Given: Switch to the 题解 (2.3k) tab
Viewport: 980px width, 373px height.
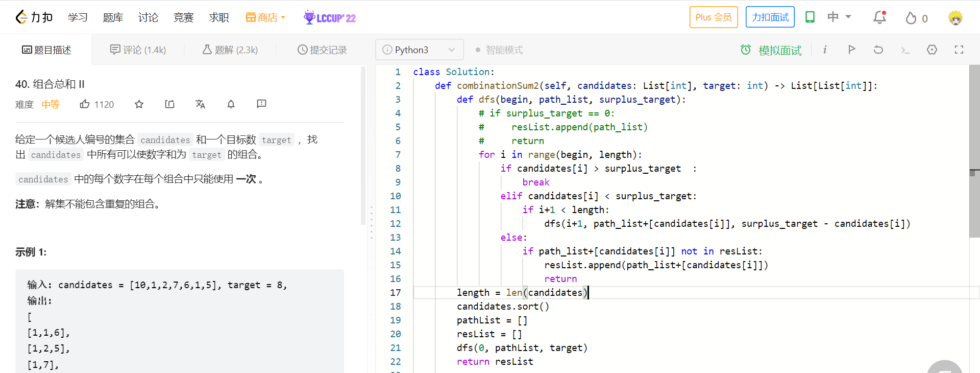Looking at the screenshot, I should click(x=230, y=50).
